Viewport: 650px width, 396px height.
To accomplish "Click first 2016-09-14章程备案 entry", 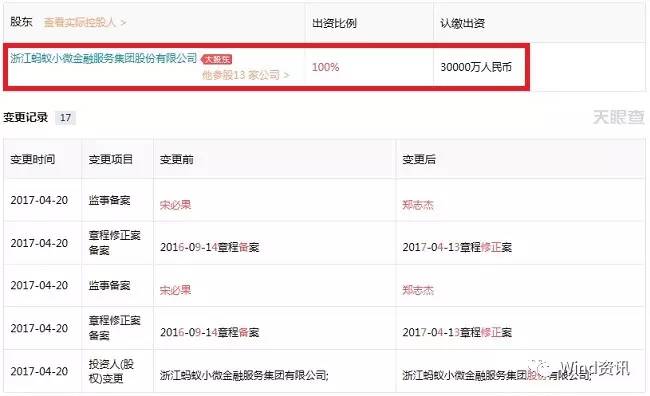I will (209, 247).
